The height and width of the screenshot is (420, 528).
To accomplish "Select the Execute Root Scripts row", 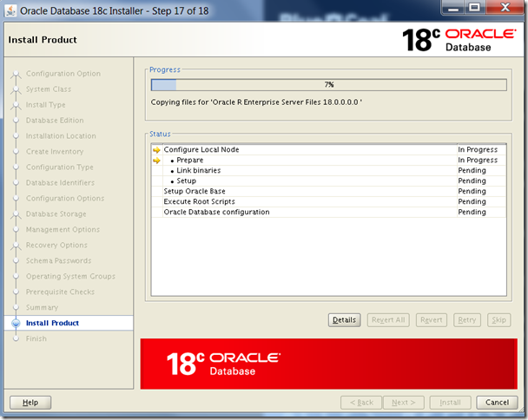I will click(x=328, y=202).
